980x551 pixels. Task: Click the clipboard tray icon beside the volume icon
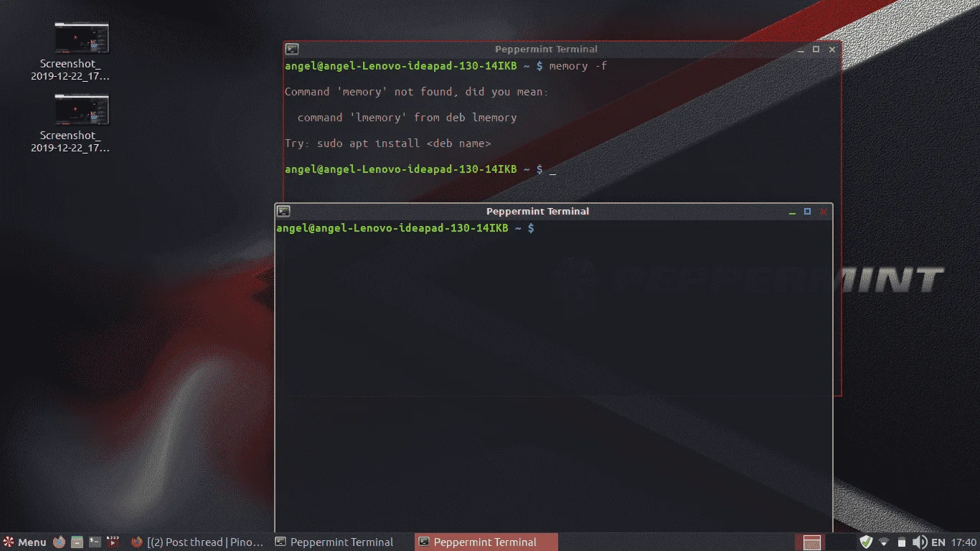pyautogui.click(x=902, y=542)
